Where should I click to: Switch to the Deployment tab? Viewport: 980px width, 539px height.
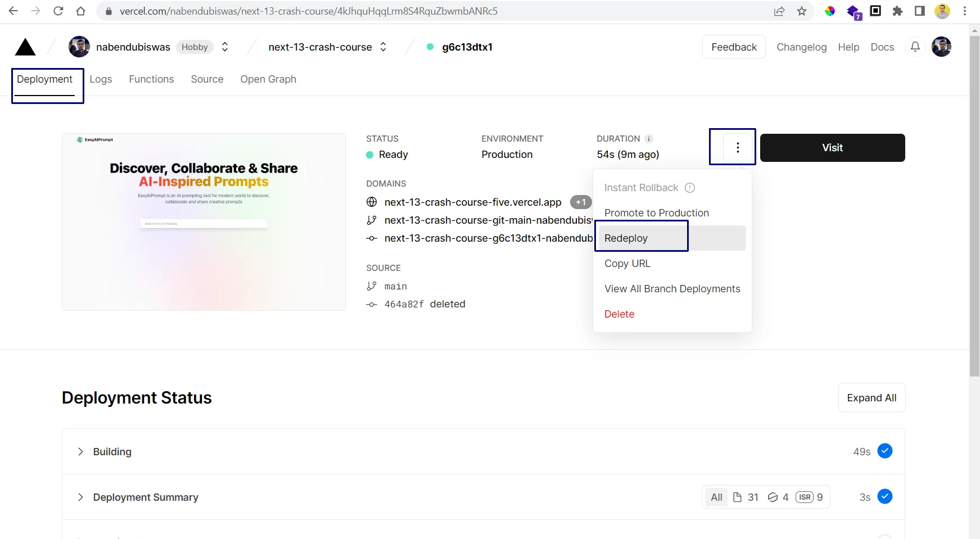coord(44,79)
